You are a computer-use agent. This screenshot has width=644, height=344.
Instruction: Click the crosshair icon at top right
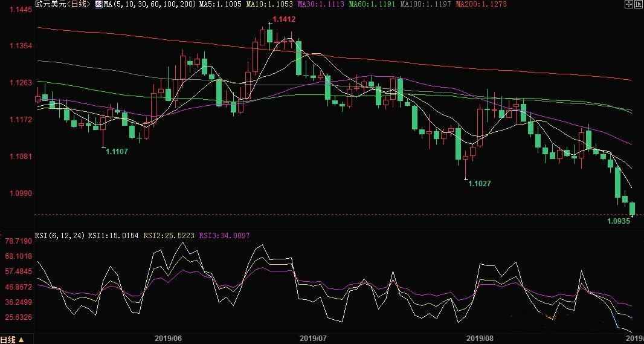click(628, 4)
